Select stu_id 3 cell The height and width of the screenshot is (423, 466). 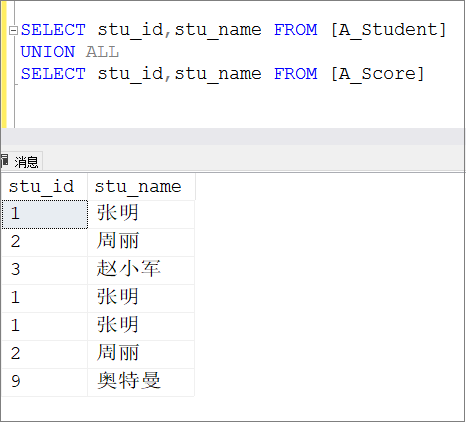click(x=45, y=270)
